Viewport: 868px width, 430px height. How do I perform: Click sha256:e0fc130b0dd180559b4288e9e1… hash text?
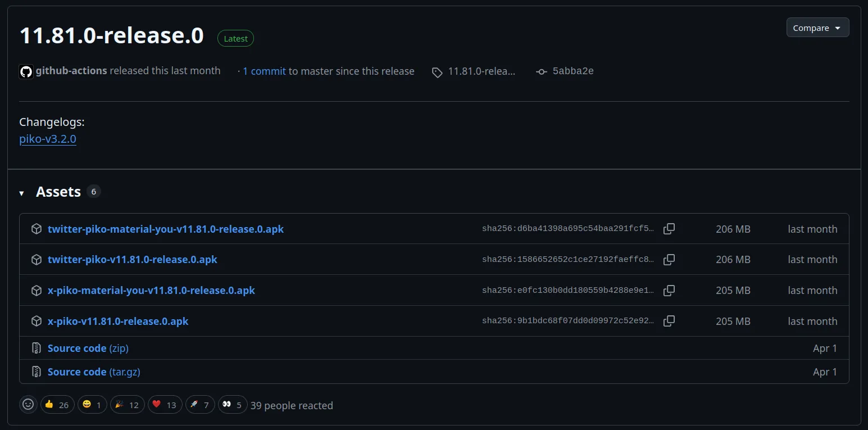(x=568, y=291)
